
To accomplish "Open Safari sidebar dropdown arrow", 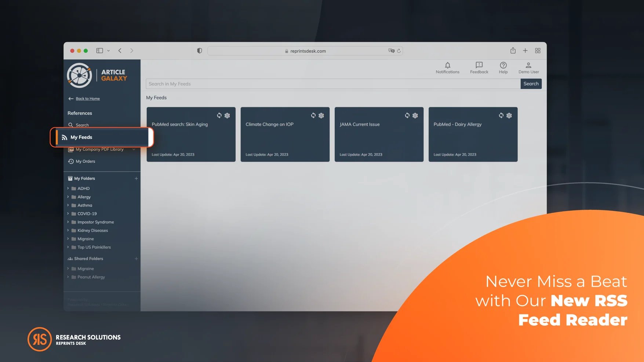I will tap(108, 51).
